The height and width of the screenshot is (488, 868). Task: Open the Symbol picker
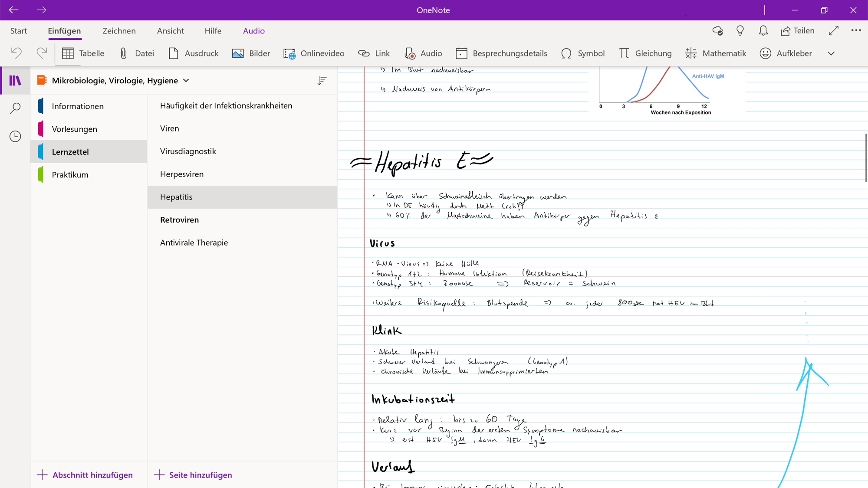[x=583, y=53]
